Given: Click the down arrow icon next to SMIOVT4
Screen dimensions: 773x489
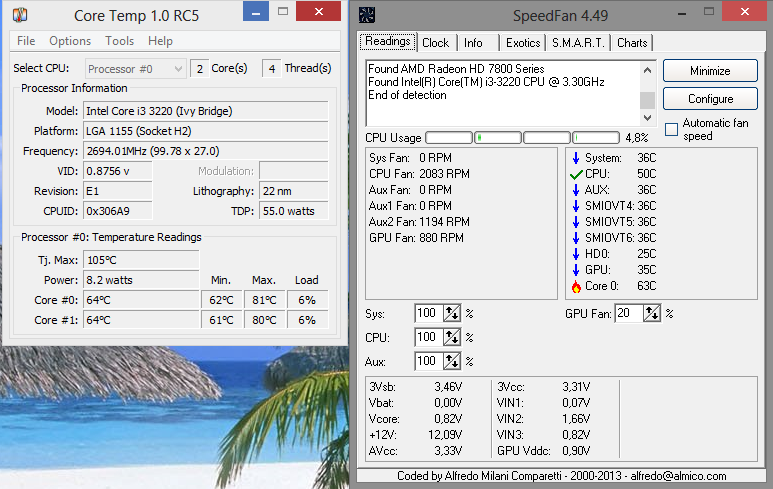Looking at the screenshot, I should (x=575, y=206).
